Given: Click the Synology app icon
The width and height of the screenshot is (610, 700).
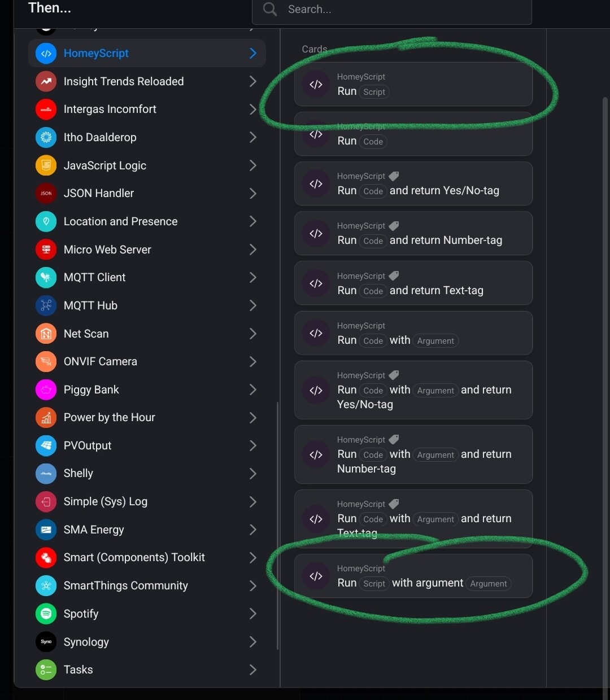Looking at the screenshot, I should pyautogui.click(x=46, y=642).
